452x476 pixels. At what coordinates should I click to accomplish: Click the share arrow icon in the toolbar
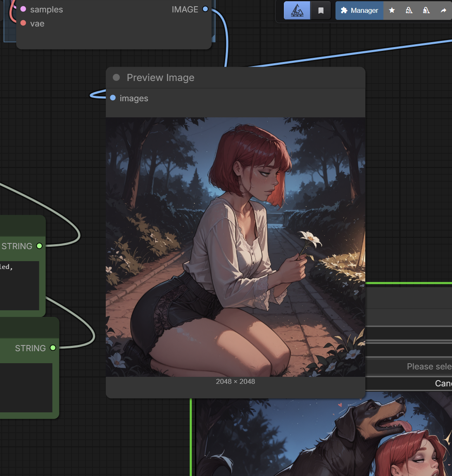click(443, 10)
